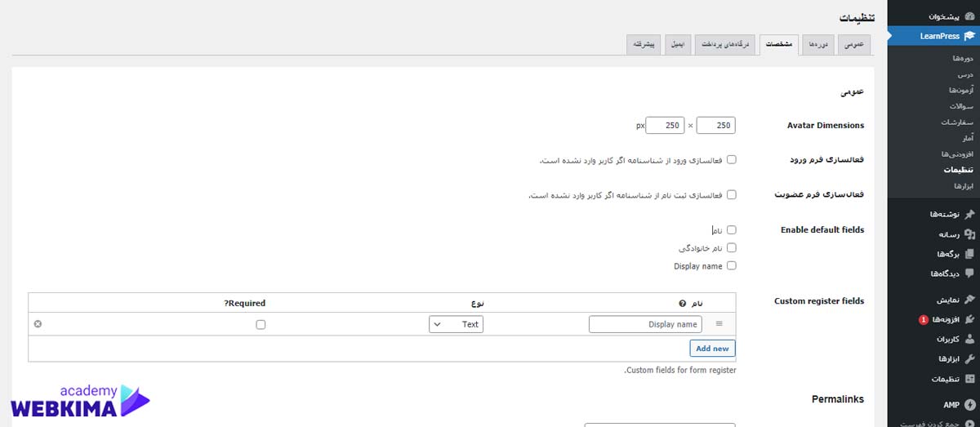Image resolution: width=980 pixels, height=427 pixels.
Task: Select the Profile (مشخصات) tab
Action: pos(779,45)
